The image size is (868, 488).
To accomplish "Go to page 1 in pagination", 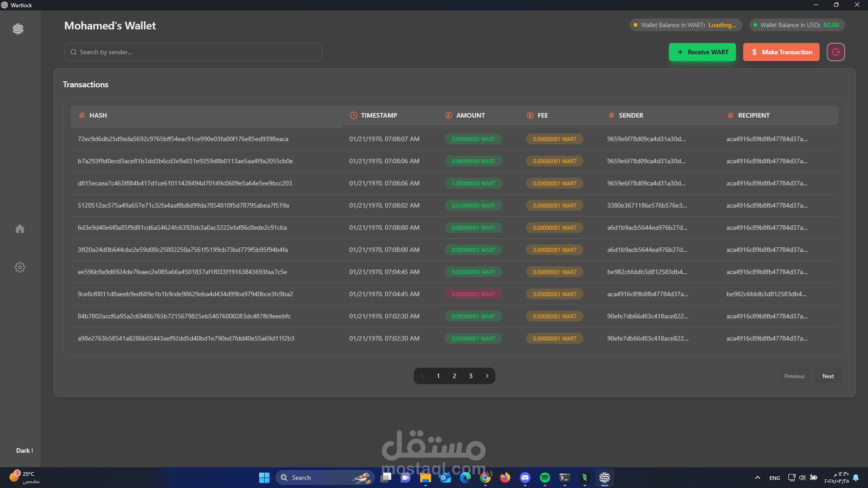I will point(438,376).
